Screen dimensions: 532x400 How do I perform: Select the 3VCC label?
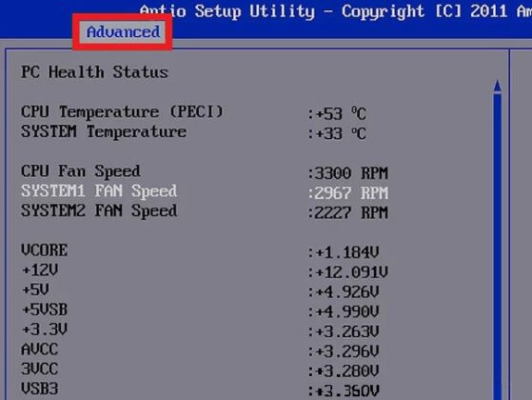pyautogui.click(x=40, y=370)
